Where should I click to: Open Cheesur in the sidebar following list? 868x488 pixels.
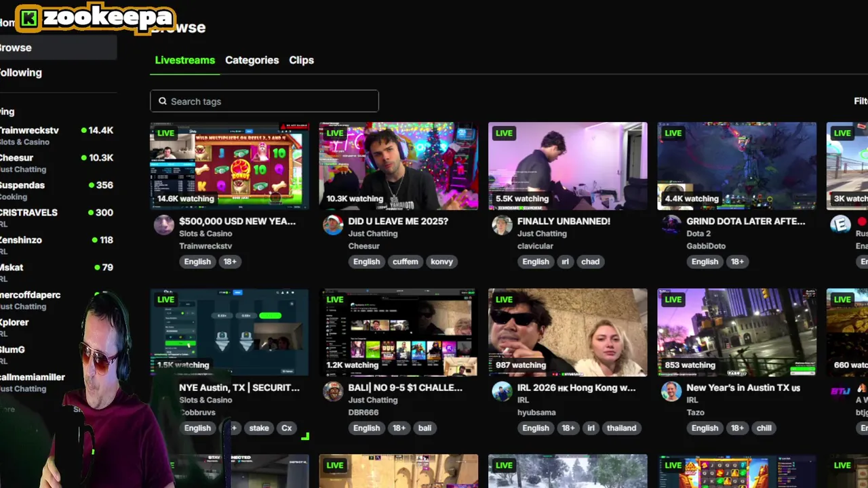(x=57, y=163)
